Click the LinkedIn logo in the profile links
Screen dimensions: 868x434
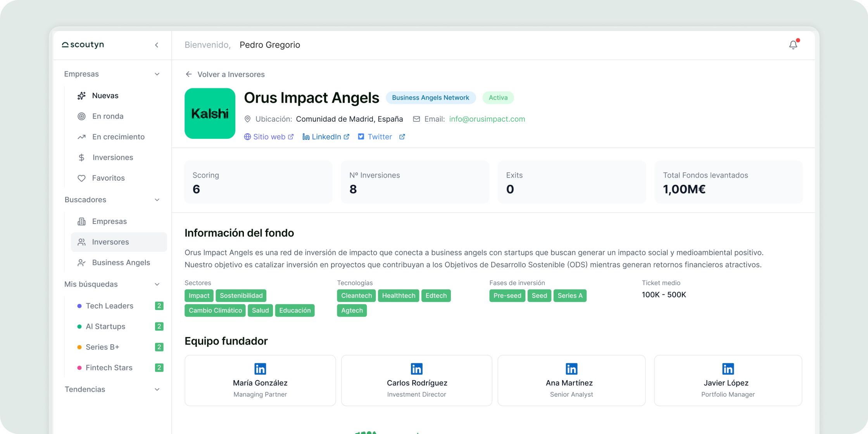tap(306, 137)
